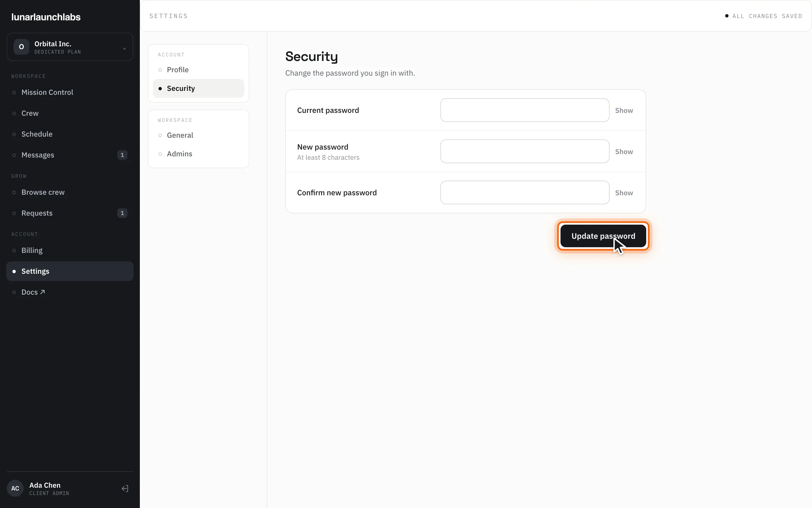Screen dimensions: 812x508
Task: Show the new password text
Action: pyautogui.click(x=624, y=152)
